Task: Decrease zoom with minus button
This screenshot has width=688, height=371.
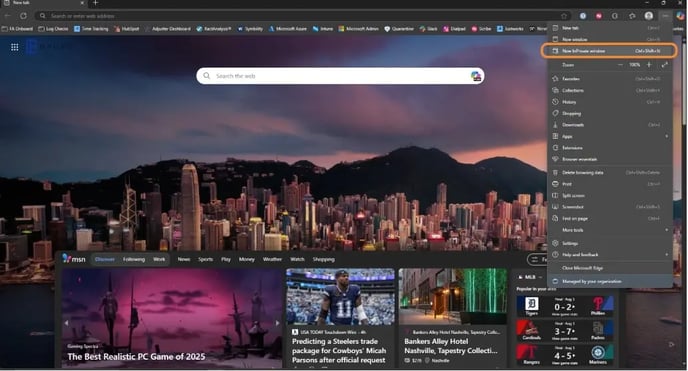Action: (x=620, y=65)
